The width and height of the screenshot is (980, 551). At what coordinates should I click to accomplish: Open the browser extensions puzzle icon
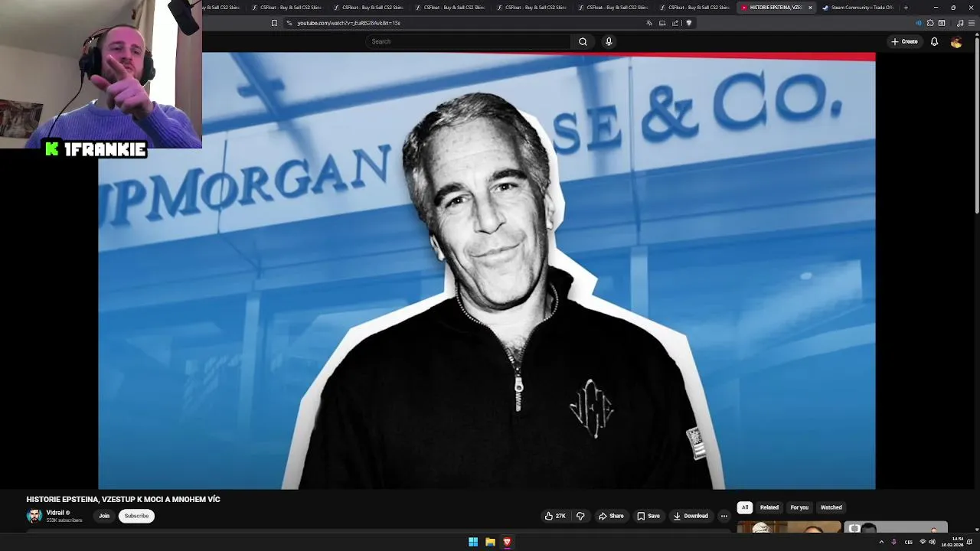pyautogui.click(x=930, y=23)
